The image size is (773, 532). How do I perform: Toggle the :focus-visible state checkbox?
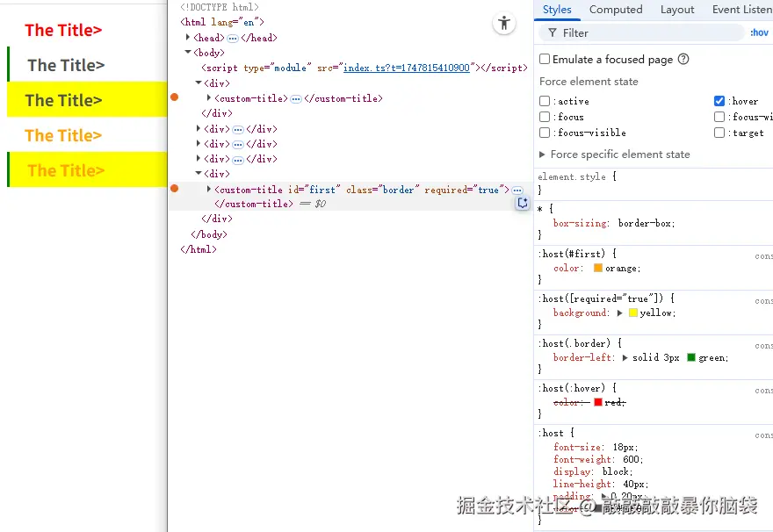pos(545,133)
